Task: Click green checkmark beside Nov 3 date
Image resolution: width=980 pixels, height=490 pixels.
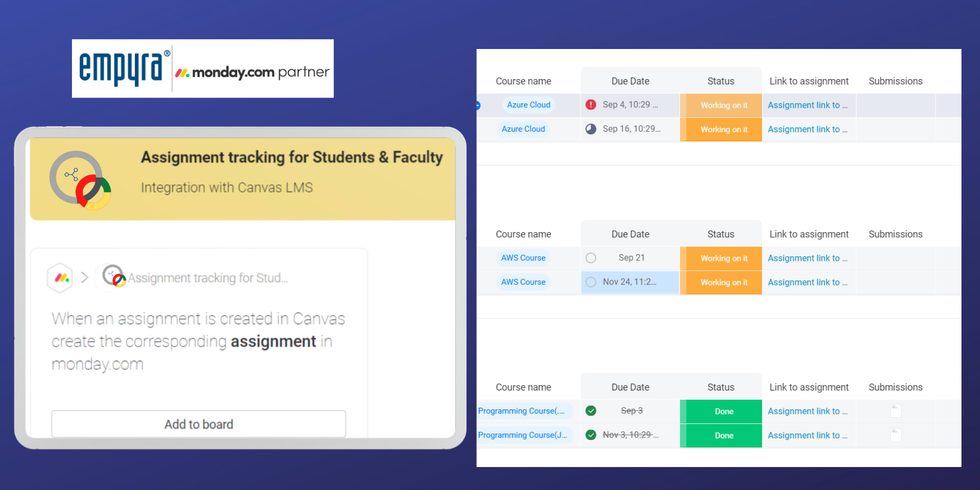Action: (x=591, y=435)
